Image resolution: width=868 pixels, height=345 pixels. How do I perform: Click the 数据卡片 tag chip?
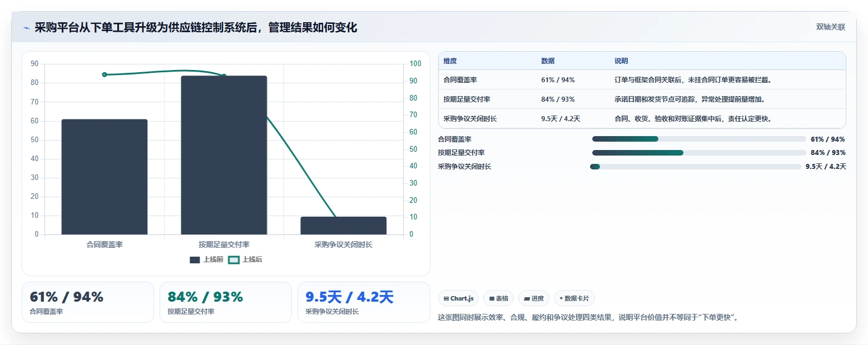click(574, 298)
